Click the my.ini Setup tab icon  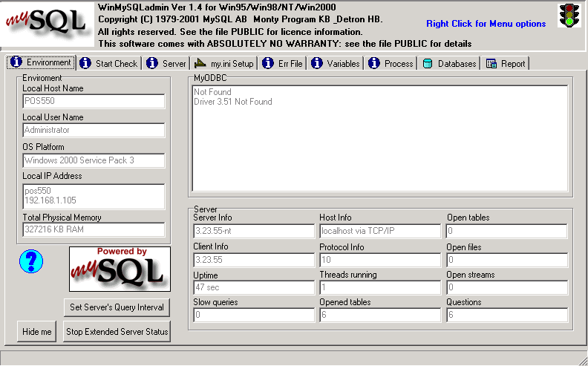click(200, 64)
